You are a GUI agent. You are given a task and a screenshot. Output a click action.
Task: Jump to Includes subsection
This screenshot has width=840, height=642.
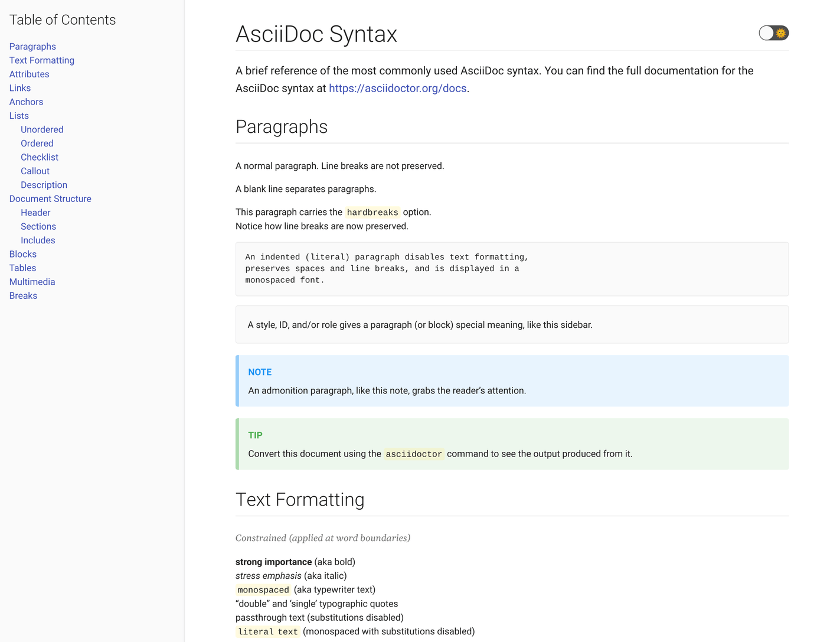click(38, 240)
